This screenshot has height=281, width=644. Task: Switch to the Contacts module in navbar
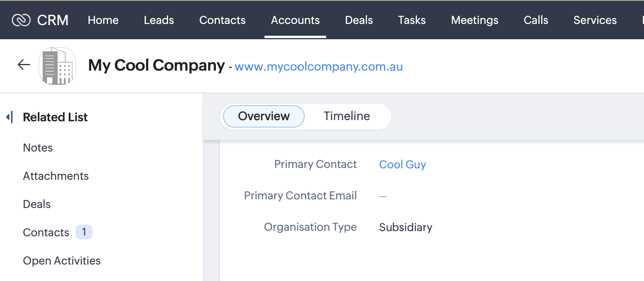(222, 20)
